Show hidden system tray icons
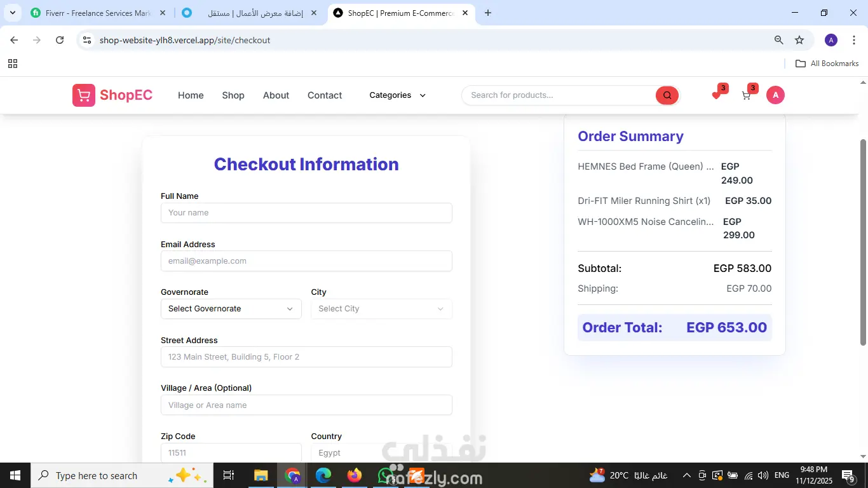 point(686,475)
